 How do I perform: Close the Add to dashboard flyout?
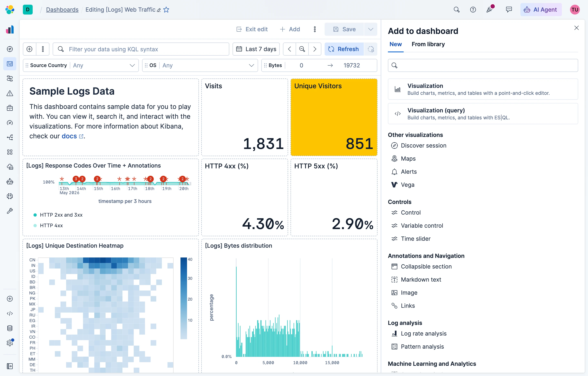577,28
